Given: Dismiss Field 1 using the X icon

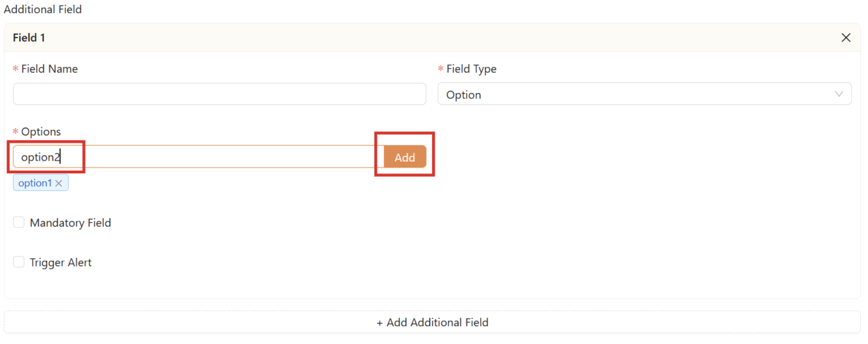Looking at the screenshot, I should (846, 37).
